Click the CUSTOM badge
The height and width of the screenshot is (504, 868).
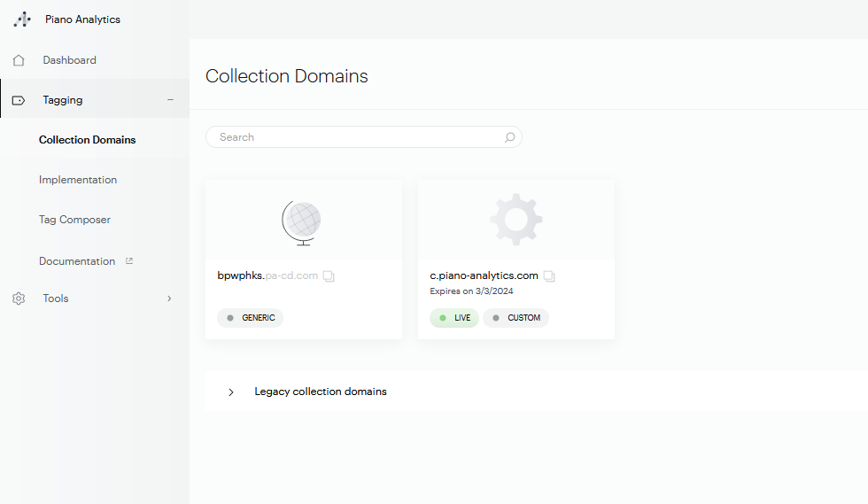(x=516, y=318)
